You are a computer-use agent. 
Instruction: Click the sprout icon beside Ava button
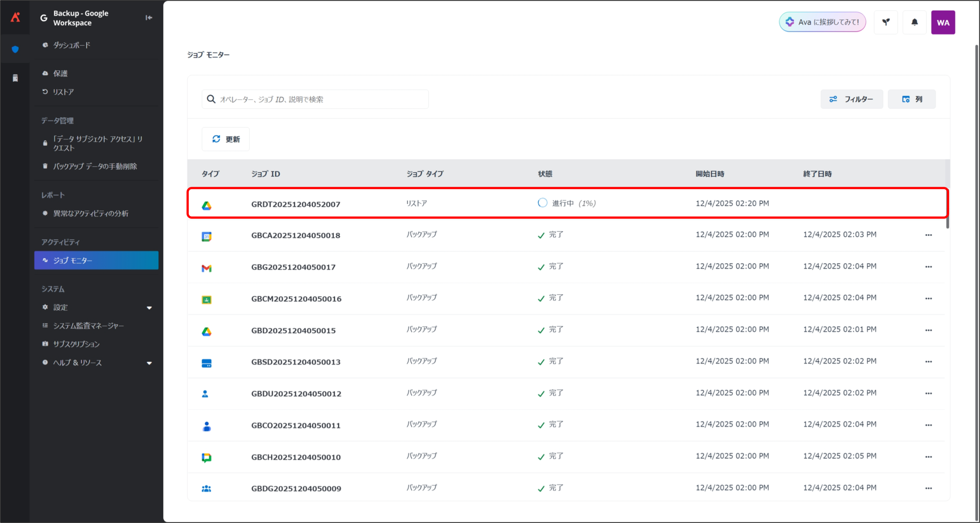click(885, 22)
